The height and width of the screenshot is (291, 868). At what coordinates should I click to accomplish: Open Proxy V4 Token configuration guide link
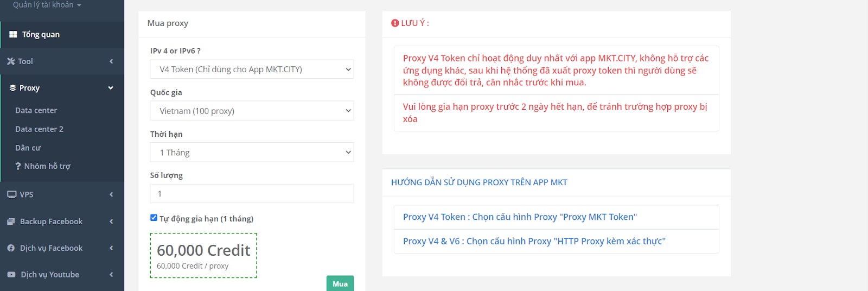click(x=520, y=217)
